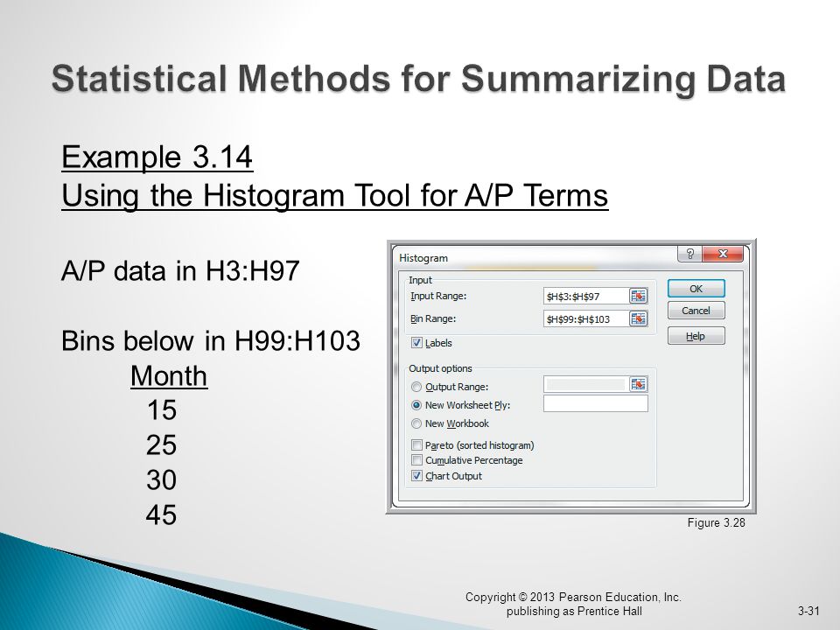Click the 'Bins below in H99:H103' text
Image resolution: width=840 pixels, height=630 pixels.
pos(211,340)
